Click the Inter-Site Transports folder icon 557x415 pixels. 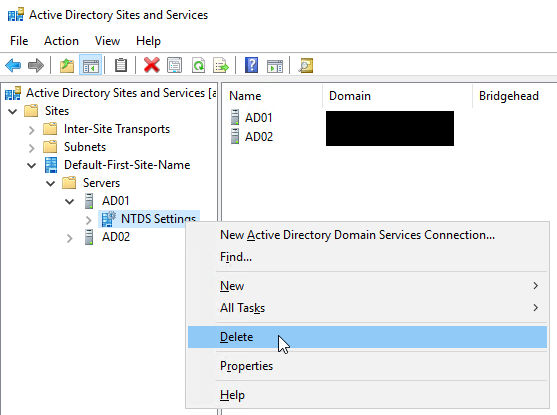coord(50,129)
